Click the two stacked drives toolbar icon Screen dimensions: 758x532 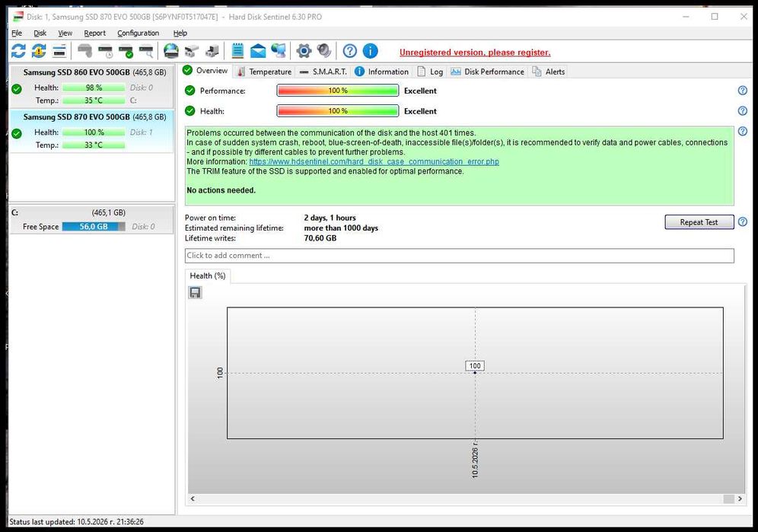pyautogui.click(x=192, y=51)
